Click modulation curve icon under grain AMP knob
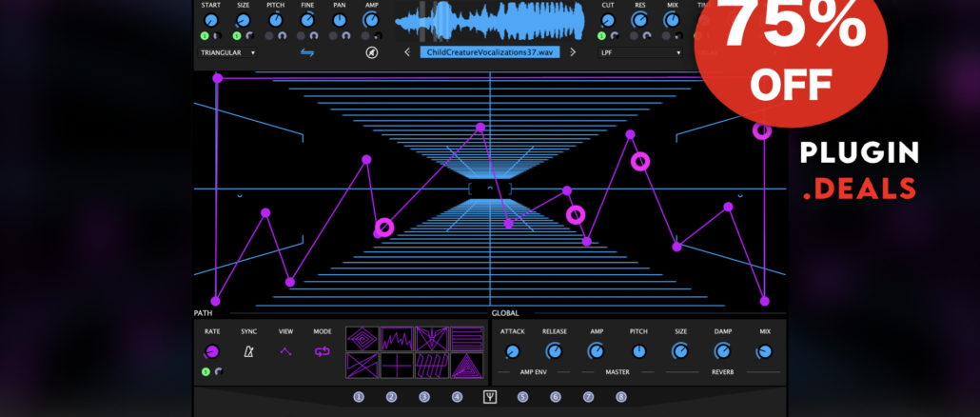Screen dimensions: 980x417 coord(378,36)
